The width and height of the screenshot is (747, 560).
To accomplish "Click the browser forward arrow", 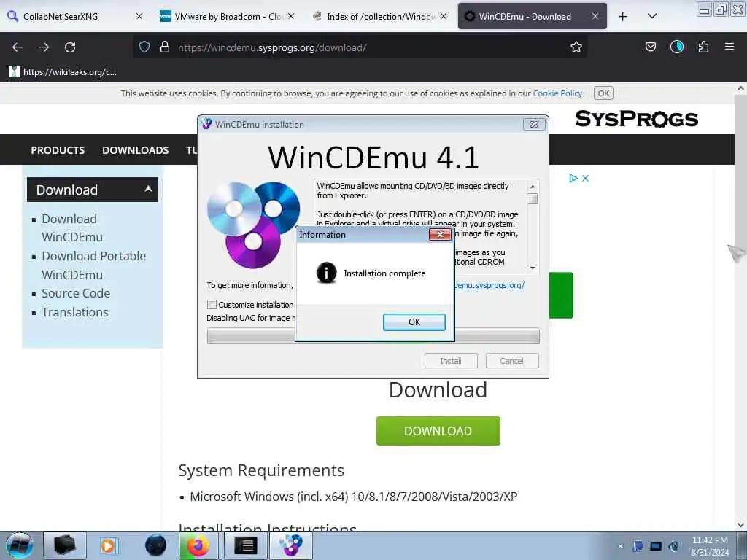I will (x=43, y=47).
